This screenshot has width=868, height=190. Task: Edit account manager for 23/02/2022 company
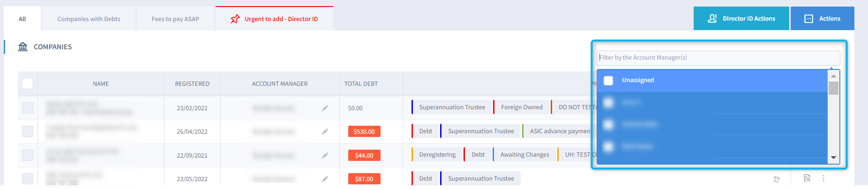click(325, 108)
